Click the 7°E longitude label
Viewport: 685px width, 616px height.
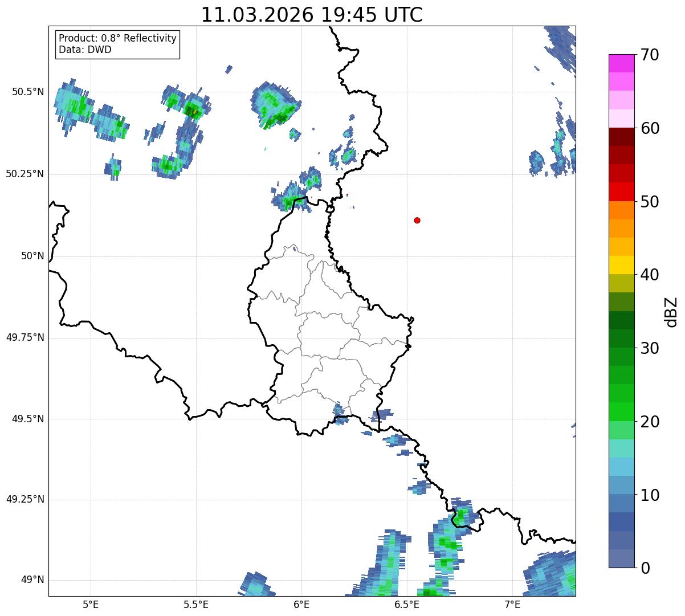click(x=512, y=605)
